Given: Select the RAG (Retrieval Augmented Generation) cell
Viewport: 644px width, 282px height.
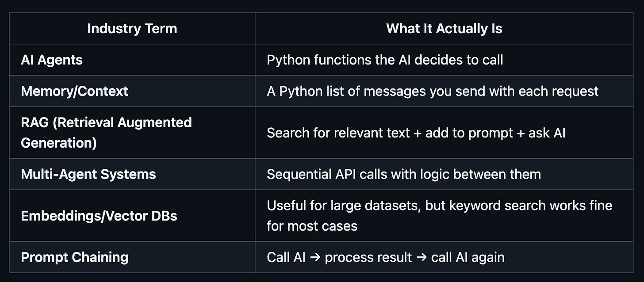Looking at the screenshot, I should click(x=132, y=133).
